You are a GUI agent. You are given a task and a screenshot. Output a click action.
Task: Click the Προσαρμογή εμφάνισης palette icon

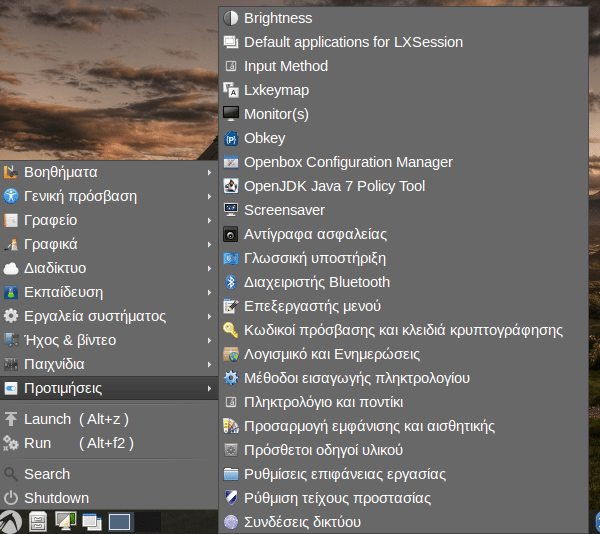point(231,426)
